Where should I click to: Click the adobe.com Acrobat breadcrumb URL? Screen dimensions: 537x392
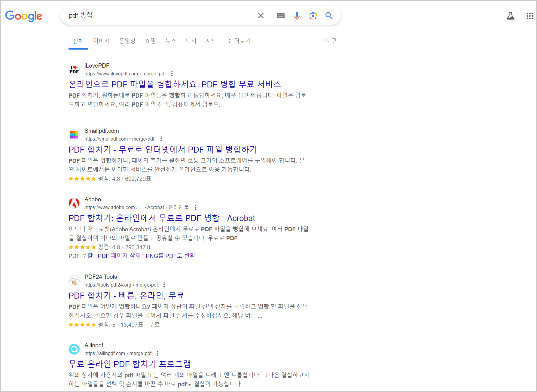[x=137, y=208]
